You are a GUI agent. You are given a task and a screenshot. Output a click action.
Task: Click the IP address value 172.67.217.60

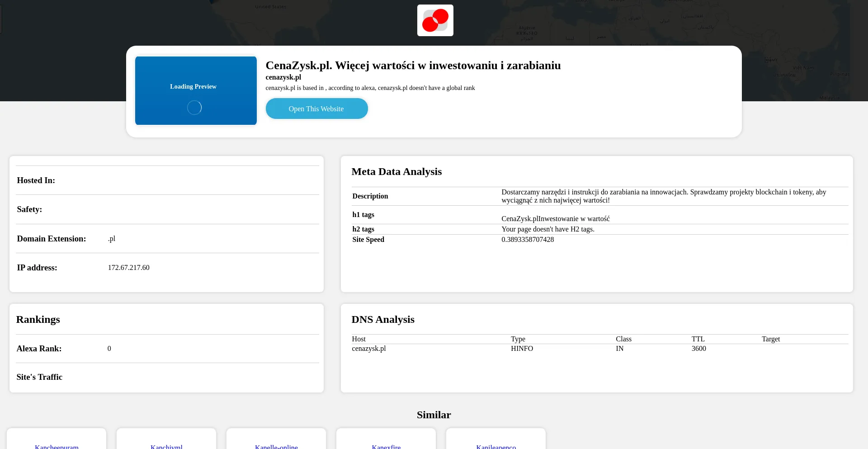pos(128,268)
